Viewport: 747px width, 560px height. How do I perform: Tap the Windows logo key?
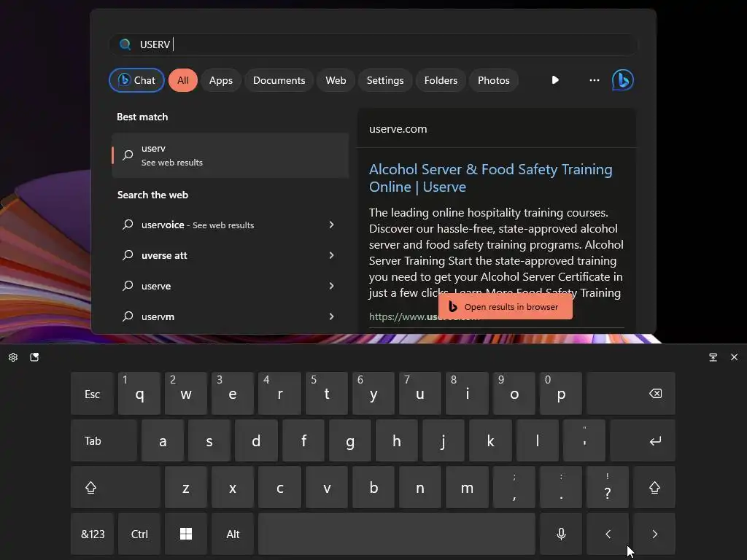(186, 534)
